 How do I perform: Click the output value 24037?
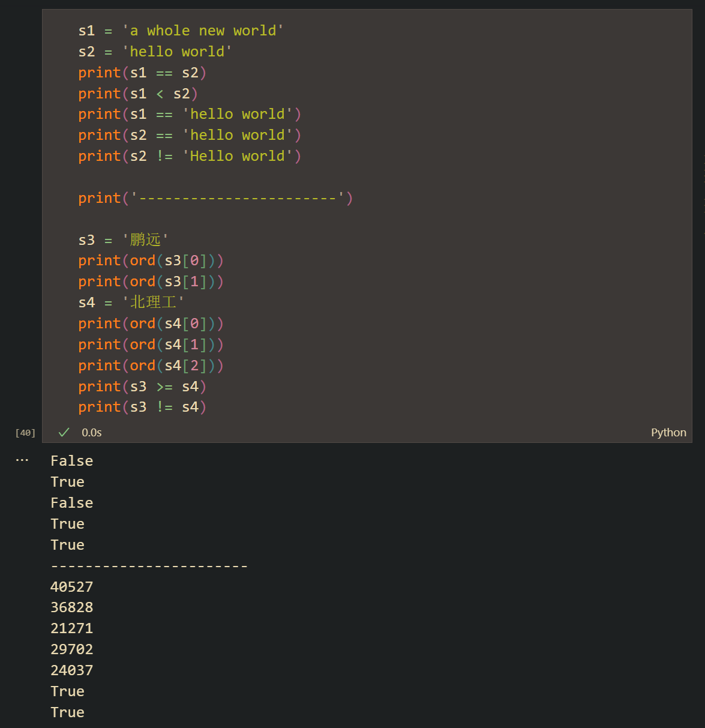(72, 670)
